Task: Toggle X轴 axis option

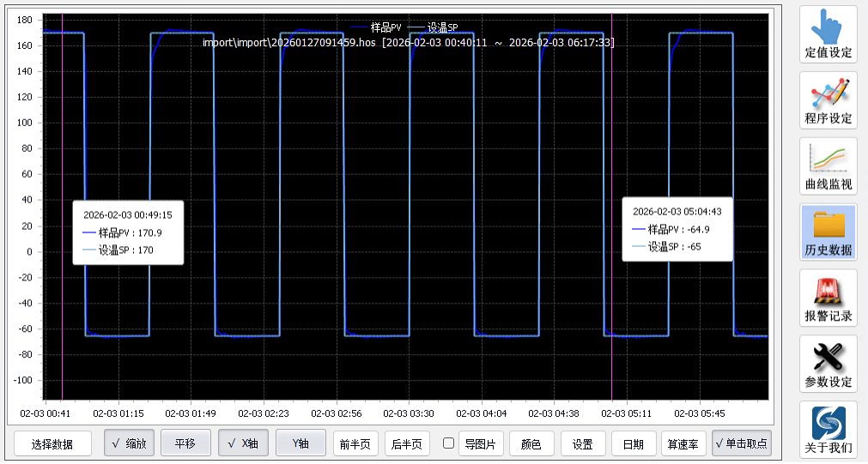Action: (x=243, y=443)
